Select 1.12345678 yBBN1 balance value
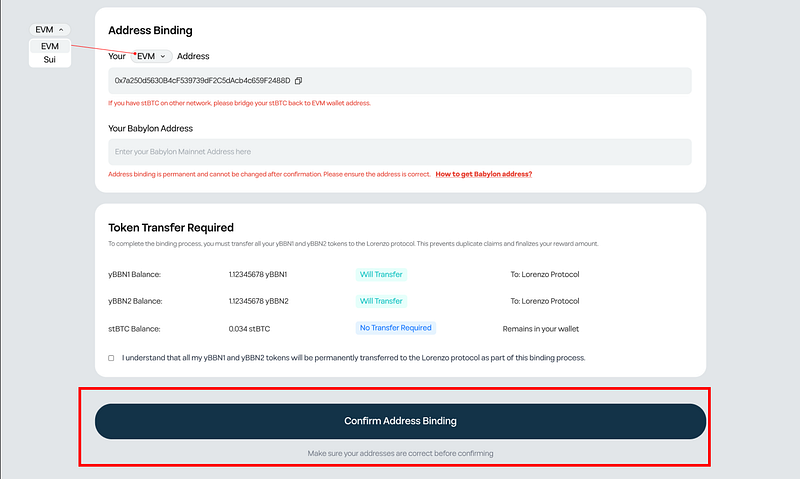800x479 pixels. tap(258, 274)
